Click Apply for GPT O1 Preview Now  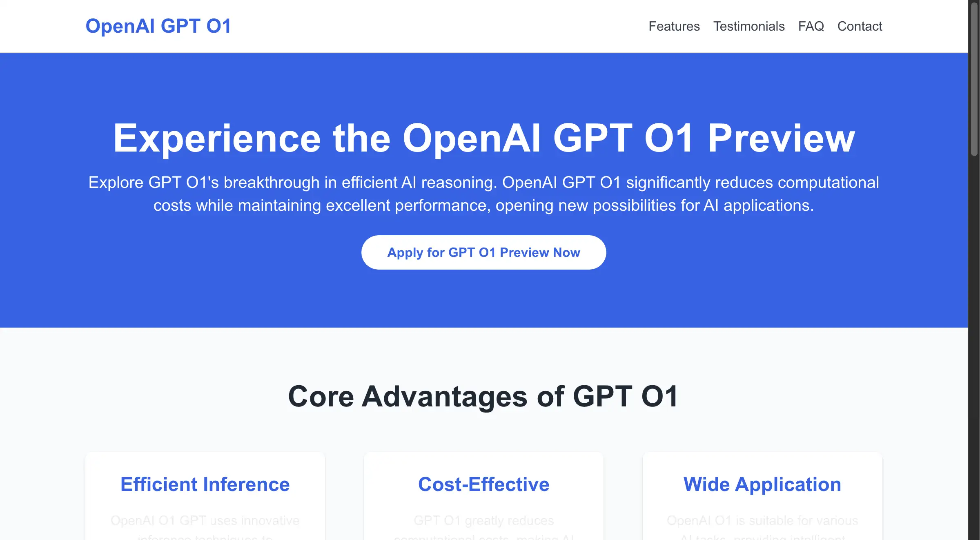484,252
